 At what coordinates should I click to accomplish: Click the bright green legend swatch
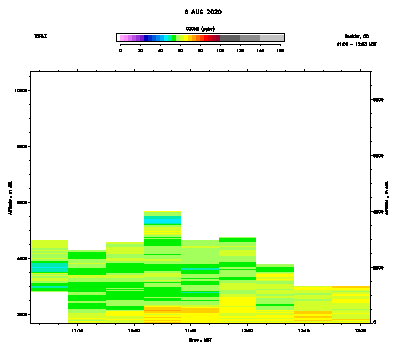174,38
